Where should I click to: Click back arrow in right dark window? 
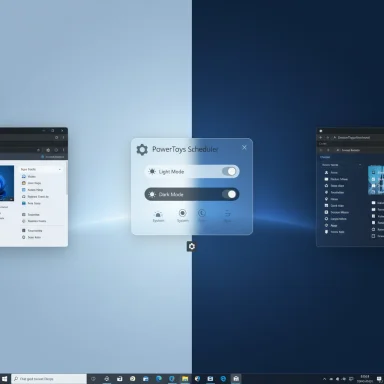coord(321,137)
